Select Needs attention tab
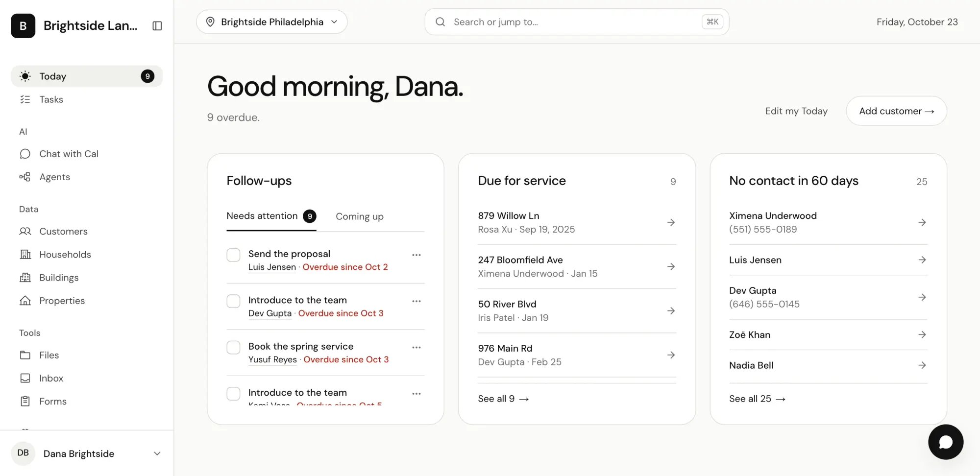980x476 pixels. 271,216
